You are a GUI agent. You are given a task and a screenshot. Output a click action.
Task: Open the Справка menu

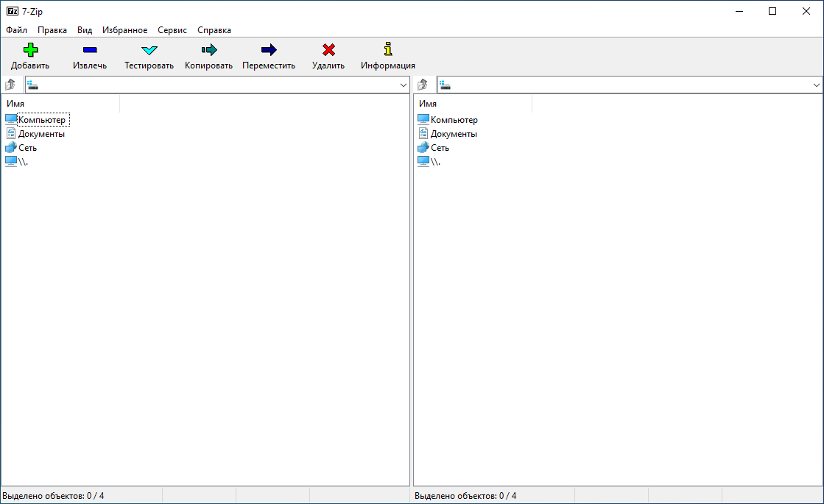point(213,30)
